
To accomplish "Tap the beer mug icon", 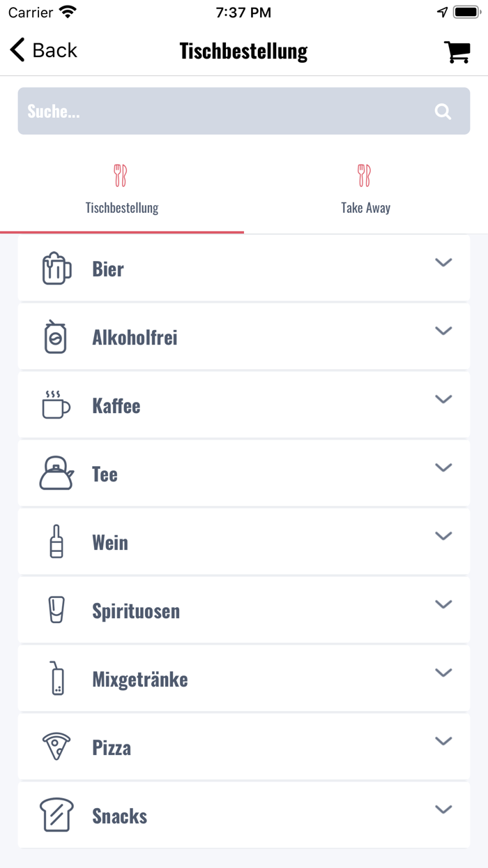I will pos(56,269).
